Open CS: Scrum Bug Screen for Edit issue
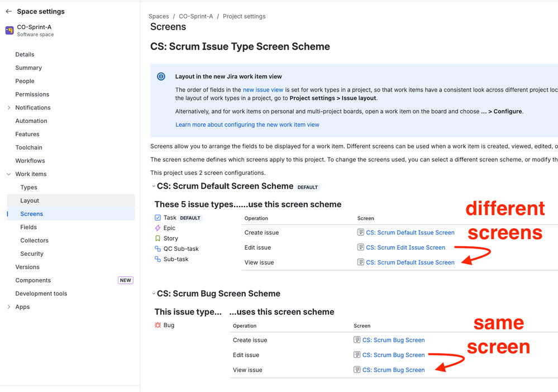The height and width of the screenshot is (392, 558). pos(394,355)
